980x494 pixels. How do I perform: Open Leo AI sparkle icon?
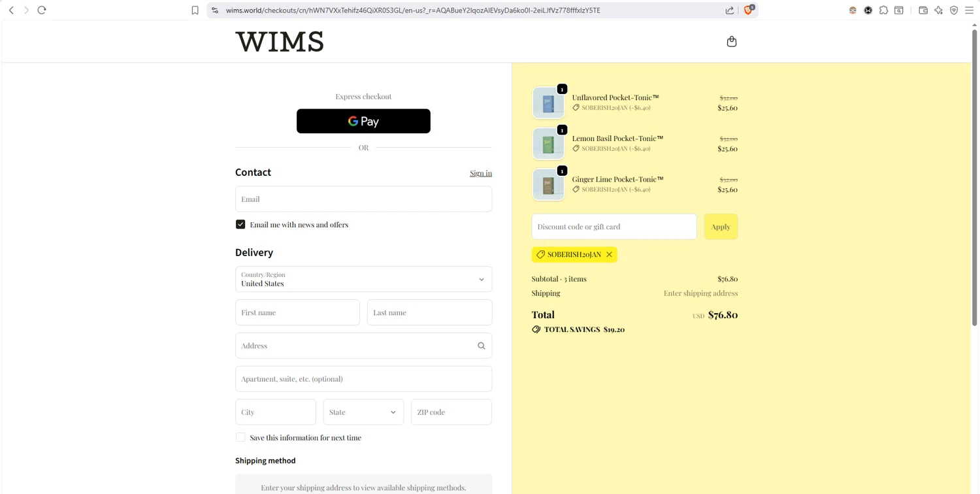(938, 10)
